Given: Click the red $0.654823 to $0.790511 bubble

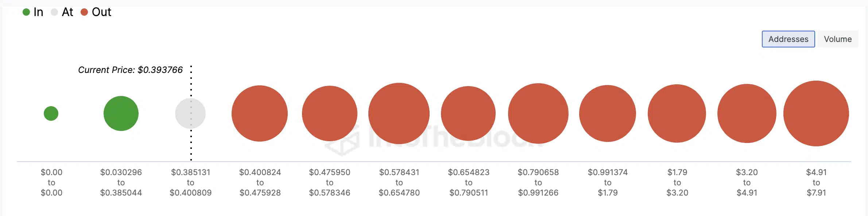Looking at the screenshot, I should pyautogui.click(x=468, y=113).
